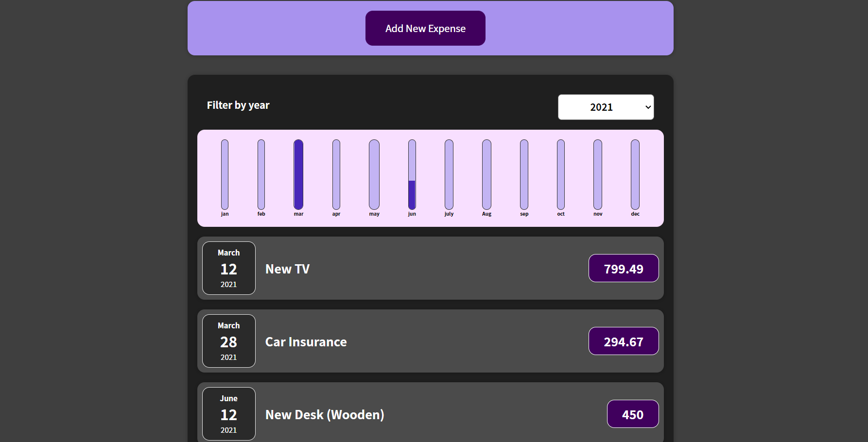Click the mar label under the chart

coord(298,214)
